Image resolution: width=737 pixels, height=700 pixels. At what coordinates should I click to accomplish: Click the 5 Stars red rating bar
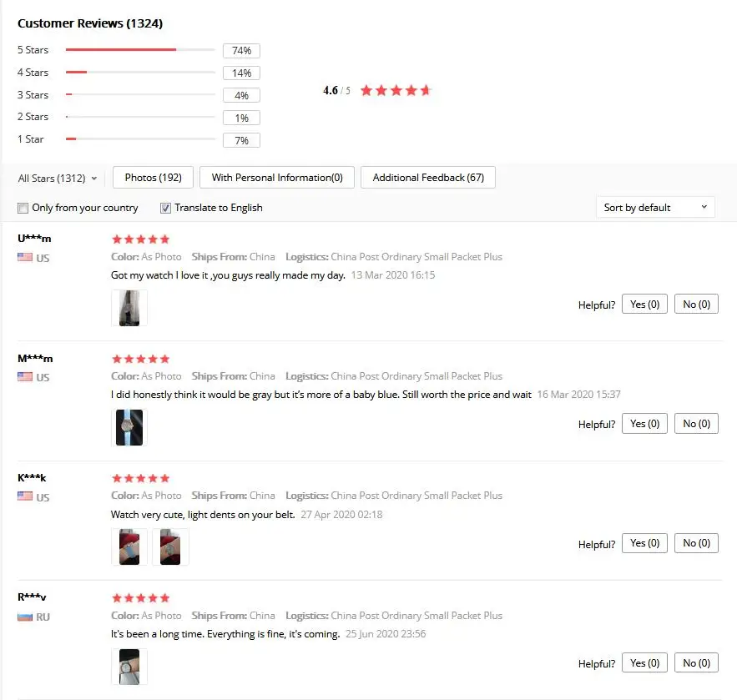(121, 50)
